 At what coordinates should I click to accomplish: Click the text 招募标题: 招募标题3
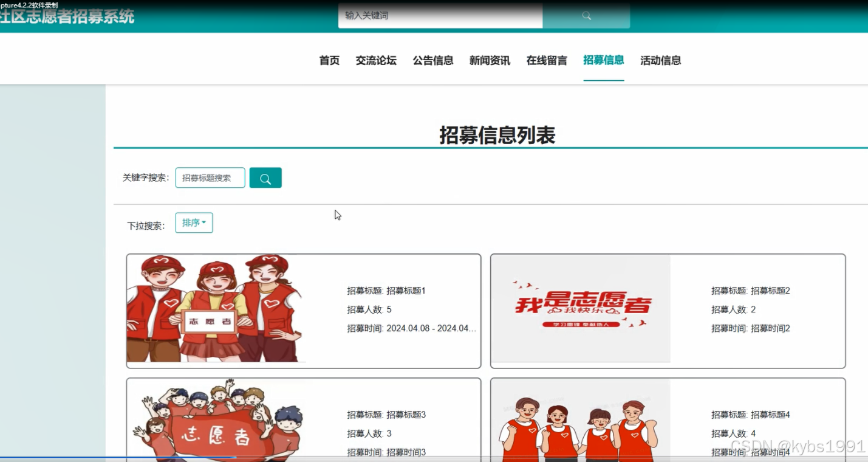[x=386, y=415]
